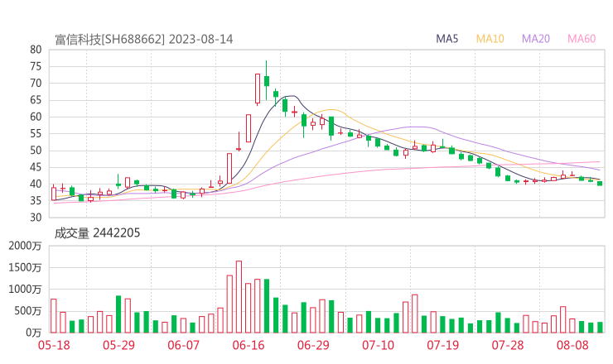Click the 07-19 date label
Screen dimensions: 613x364
click(442, 345)
